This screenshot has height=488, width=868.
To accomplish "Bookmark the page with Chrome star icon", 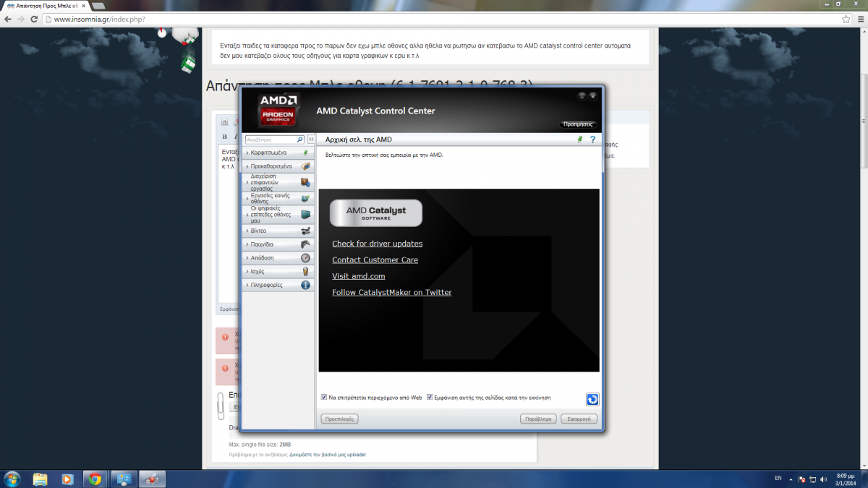I will tap(846, 19).
